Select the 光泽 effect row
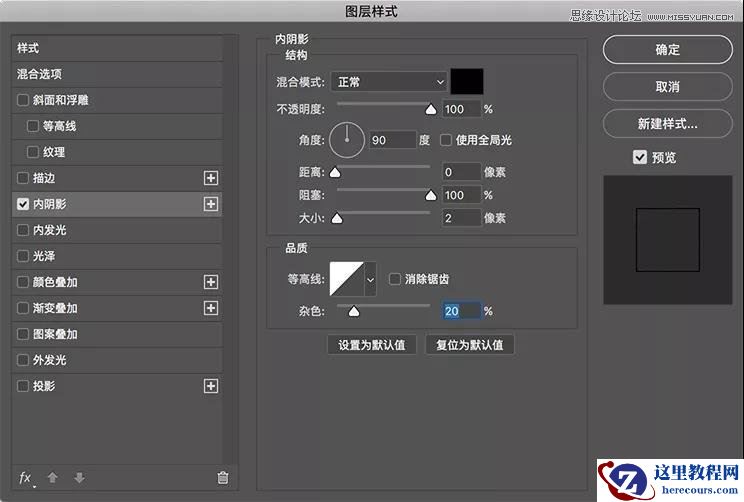 (117, 256)
